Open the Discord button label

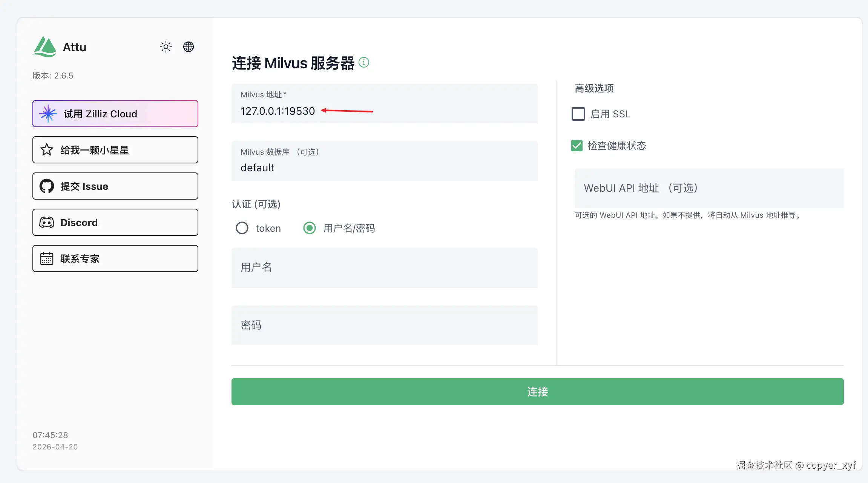coord(79,223)
